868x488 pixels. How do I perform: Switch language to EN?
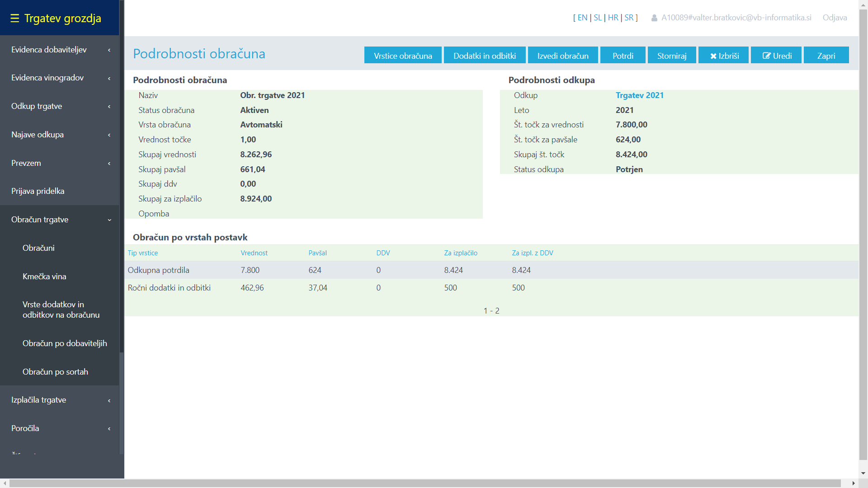(x=582, y=18)
